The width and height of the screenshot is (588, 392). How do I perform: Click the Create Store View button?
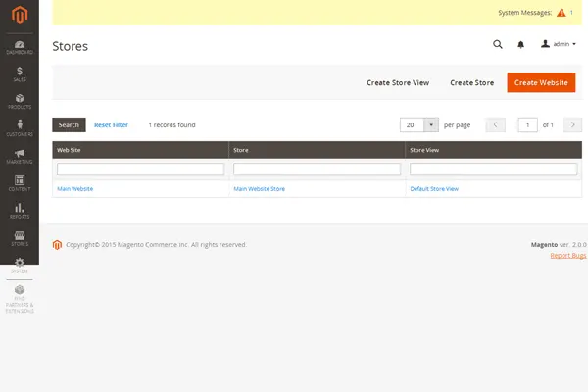pos(398,82)
